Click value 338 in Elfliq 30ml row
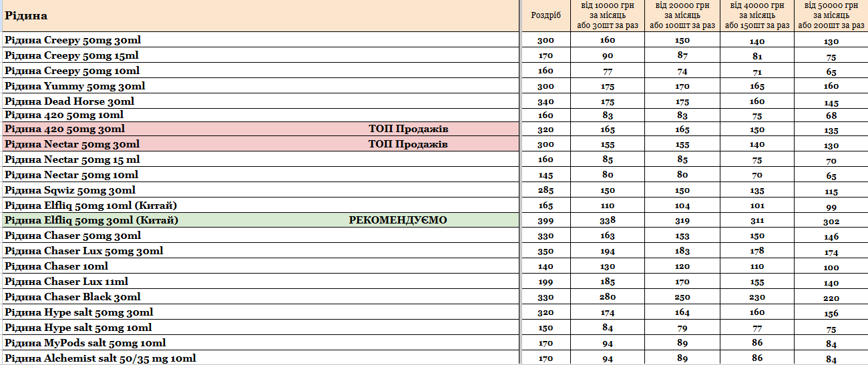This screenshot has height=365, width=868. [x=608, y=221]
